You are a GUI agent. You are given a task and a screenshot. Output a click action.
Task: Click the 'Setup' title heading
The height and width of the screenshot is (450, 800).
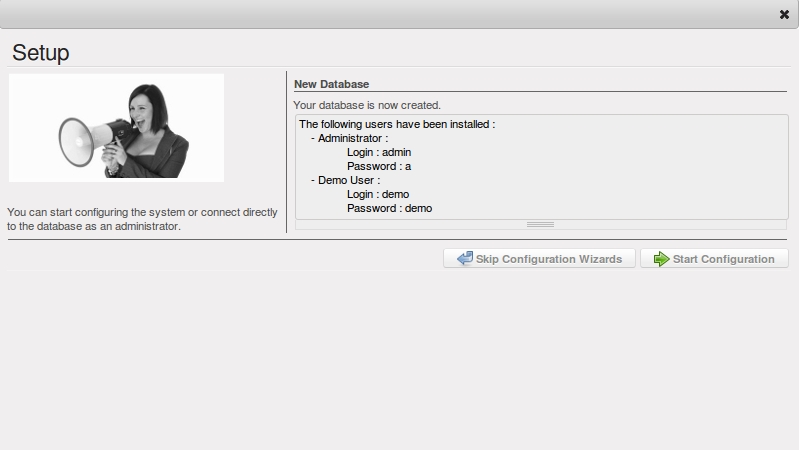point(41,53)
